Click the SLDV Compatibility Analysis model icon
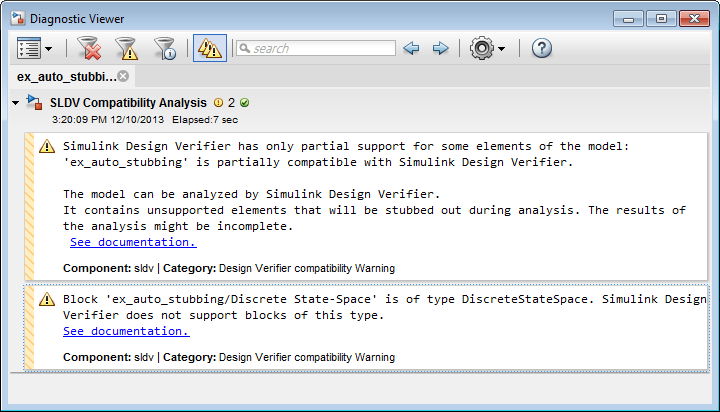 coord(34,102)
